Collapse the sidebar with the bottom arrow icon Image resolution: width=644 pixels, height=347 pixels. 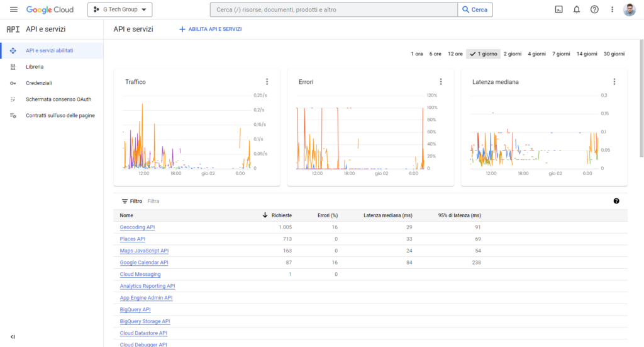coord(13,337)
